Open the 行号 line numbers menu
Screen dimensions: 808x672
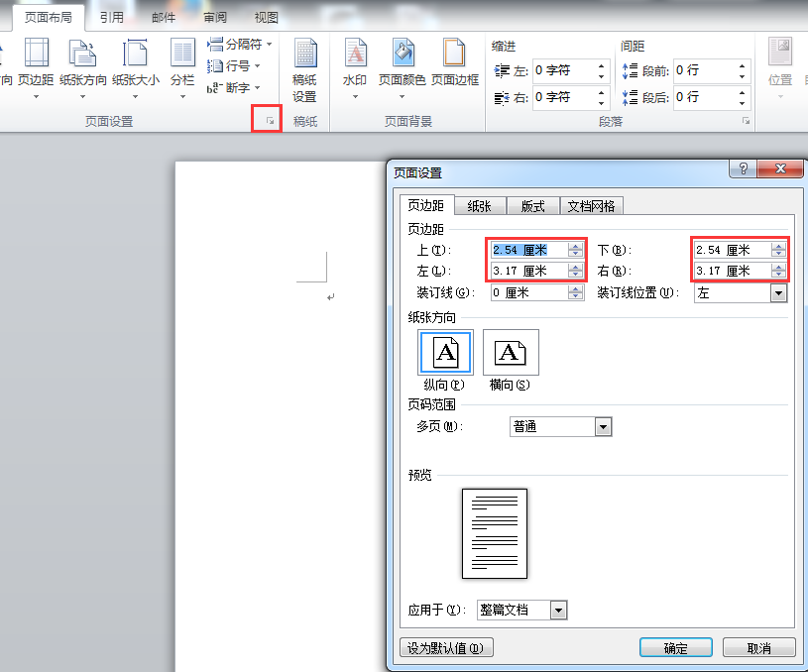[233, 66]
